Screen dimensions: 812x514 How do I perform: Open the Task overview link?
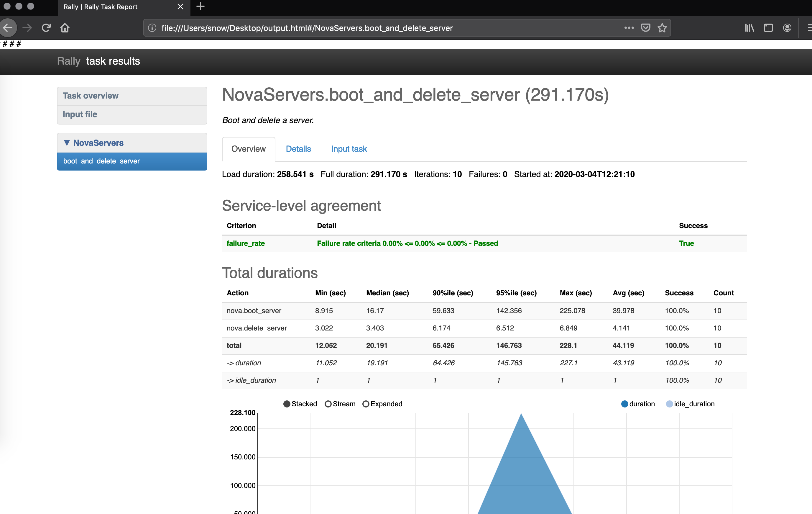click(x=91, y=96)
